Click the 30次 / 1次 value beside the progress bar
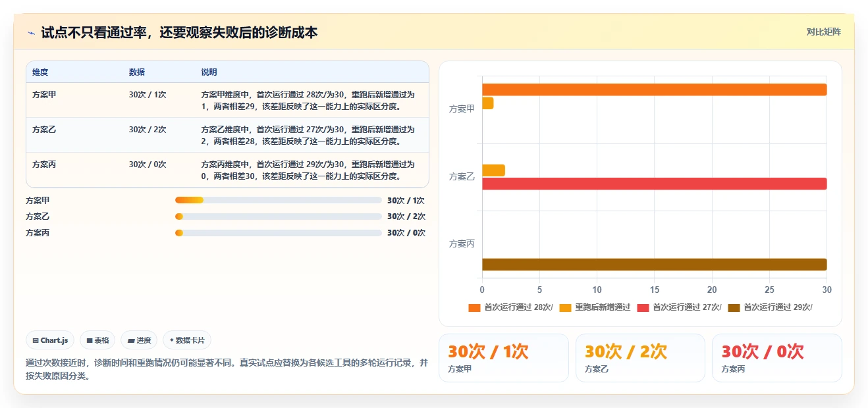 pyautogui.click(x=406, y=200)
